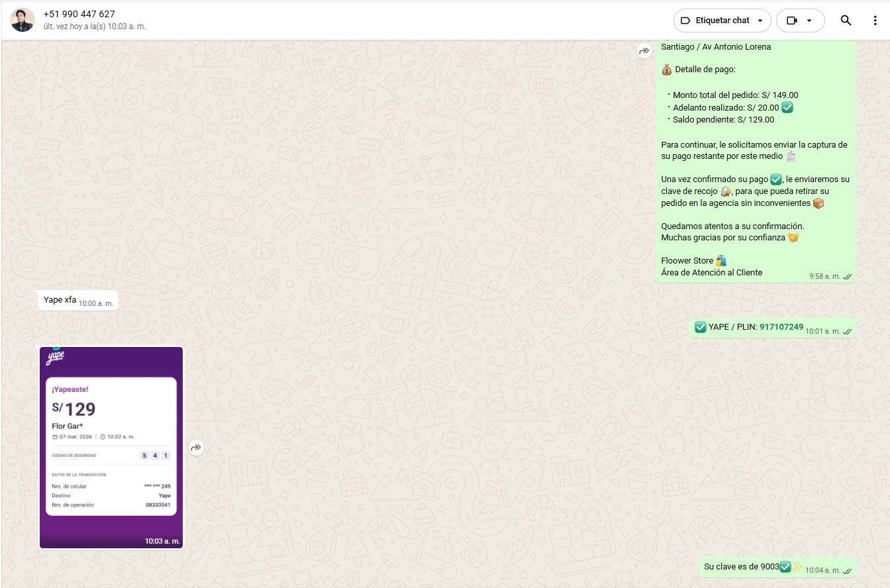Open contact info for +51 990 447 627
Screen dimensions: 890x588
(79, 14)
